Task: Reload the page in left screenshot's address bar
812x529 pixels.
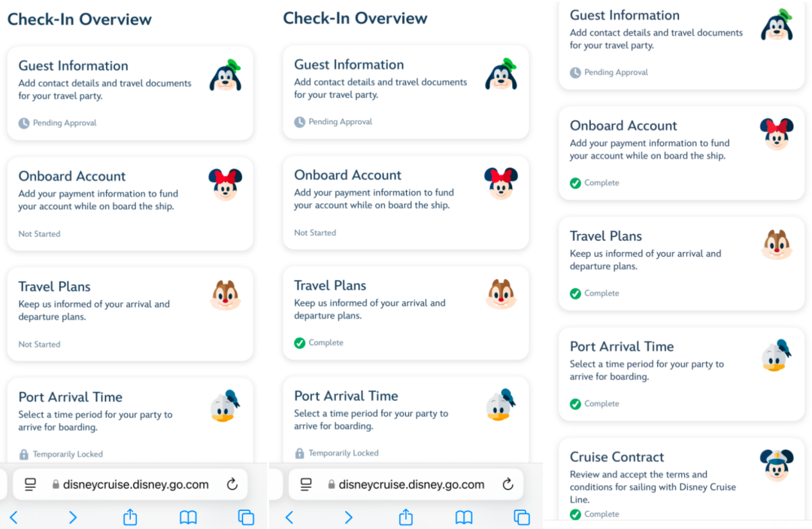Action: point(232,484)
